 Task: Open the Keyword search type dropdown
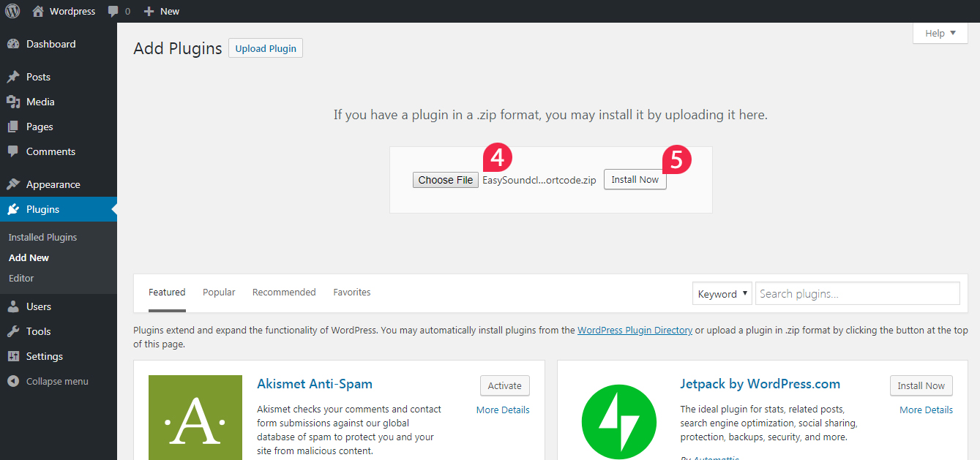722,293
